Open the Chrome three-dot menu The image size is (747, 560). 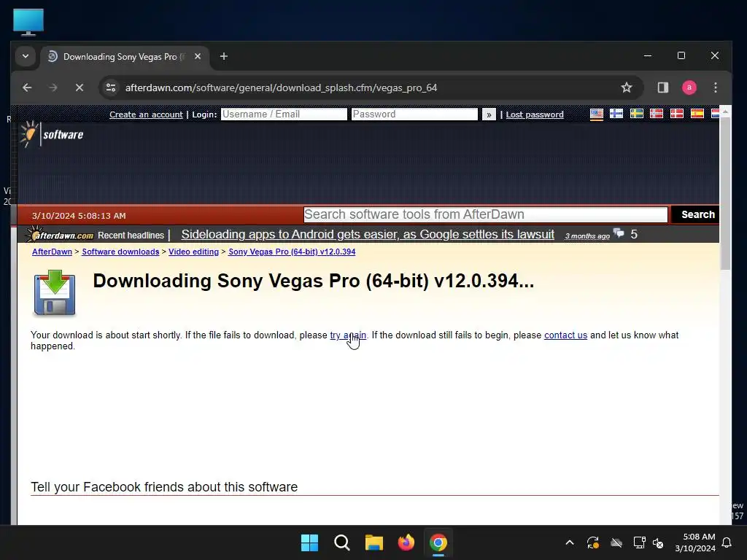tap(715, 87)
